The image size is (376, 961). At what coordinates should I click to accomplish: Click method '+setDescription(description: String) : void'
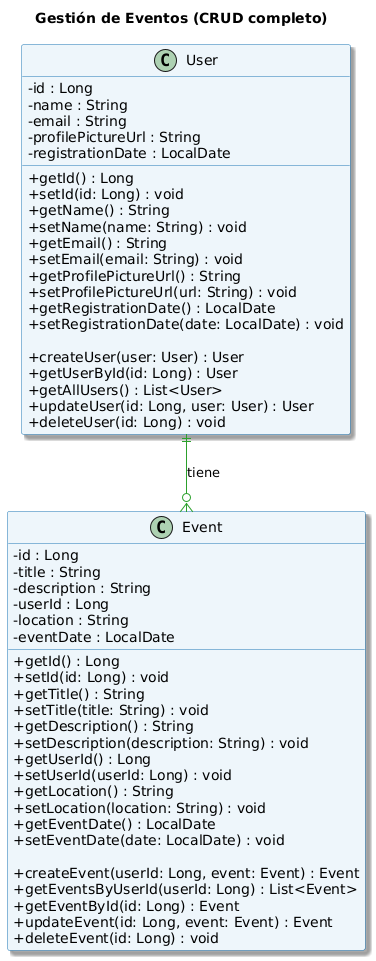[161, 743]
